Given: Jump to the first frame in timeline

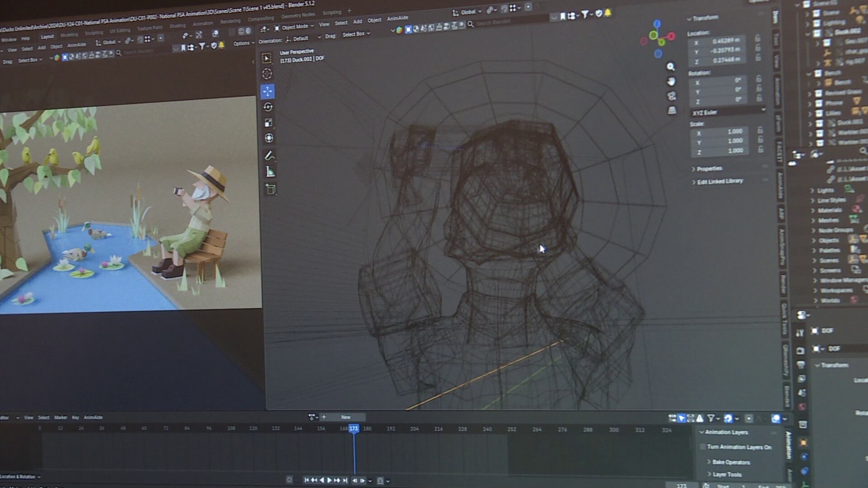Looking at the screenshot, I should pyautogui.click(x=307, y=480).
